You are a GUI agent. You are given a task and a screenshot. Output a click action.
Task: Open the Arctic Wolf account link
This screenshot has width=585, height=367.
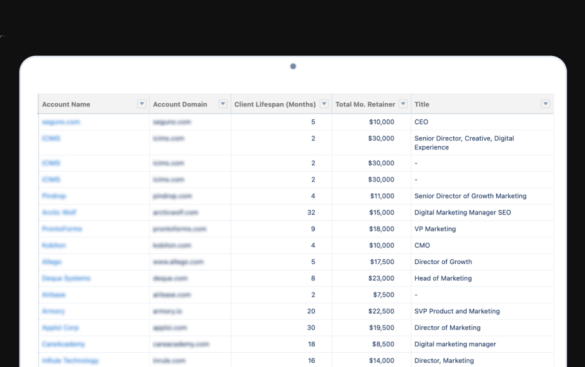tap(59, 212)
